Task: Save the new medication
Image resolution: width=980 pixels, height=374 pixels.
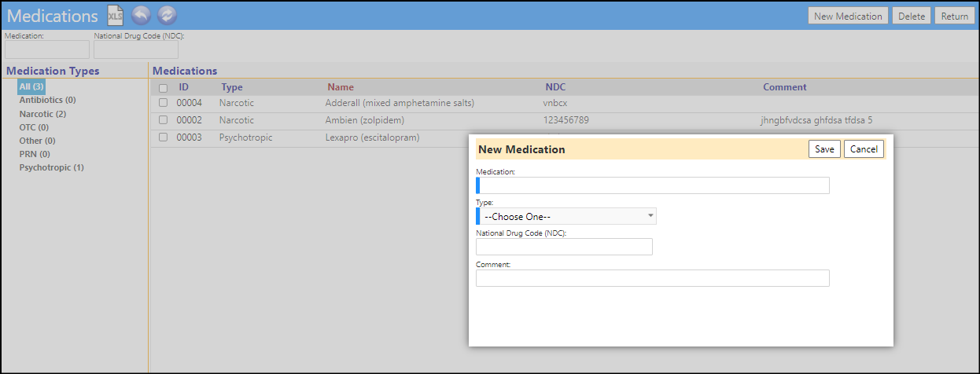Action: pos(825,149)
